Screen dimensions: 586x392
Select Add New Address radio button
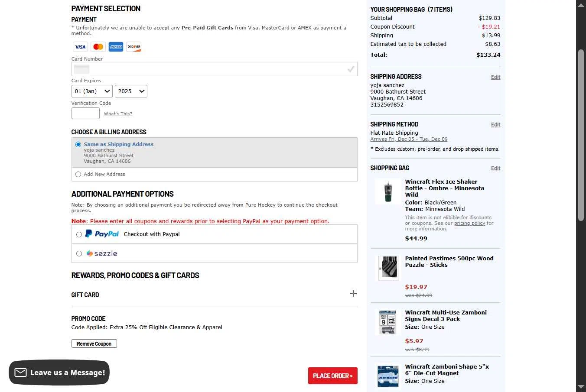point(78,174)
